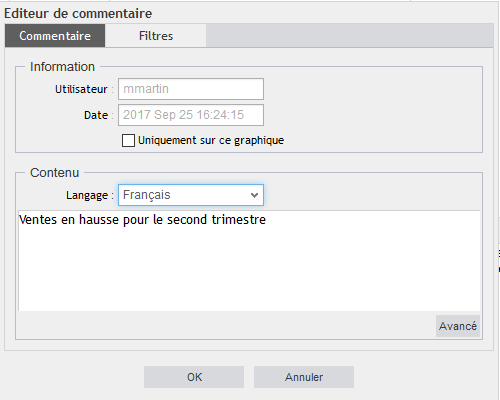Screen dimensions: 500x400
Task: Click the Utilisateur label
Action: 81,89
